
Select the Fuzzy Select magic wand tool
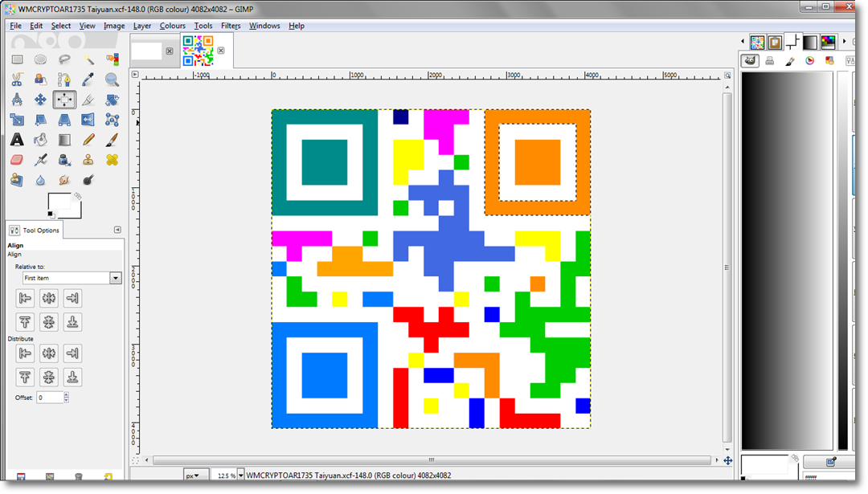coord(88,59)
